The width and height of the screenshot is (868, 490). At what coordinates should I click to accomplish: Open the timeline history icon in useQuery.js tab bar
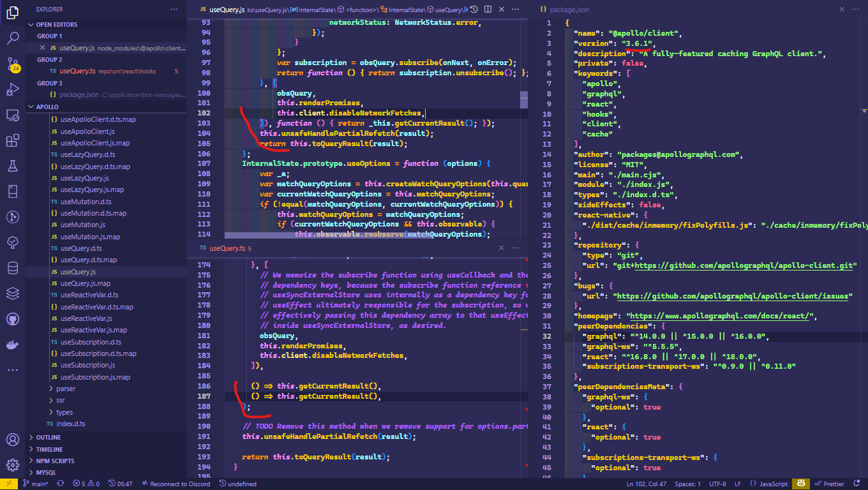tap(474, 10)
